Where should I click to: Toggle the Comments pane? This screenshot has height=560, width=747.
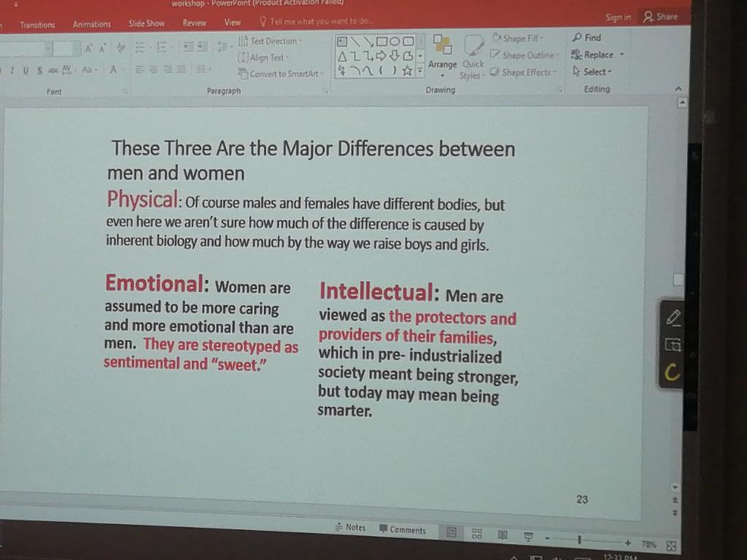click(402, 530)
